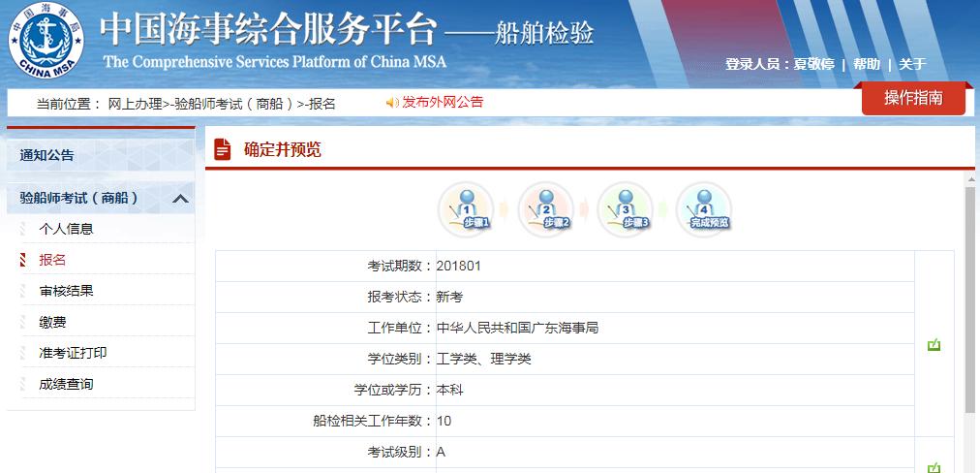Open the 通知公告 sidebar section
Screen dimensions: 980x473
coord(46,155)
